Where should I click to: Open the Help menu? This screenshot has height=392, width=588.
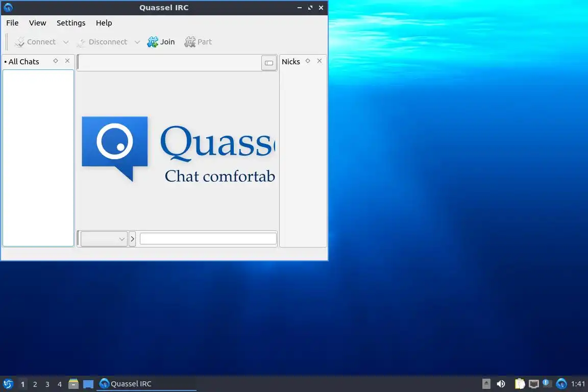tap(104, 23)
